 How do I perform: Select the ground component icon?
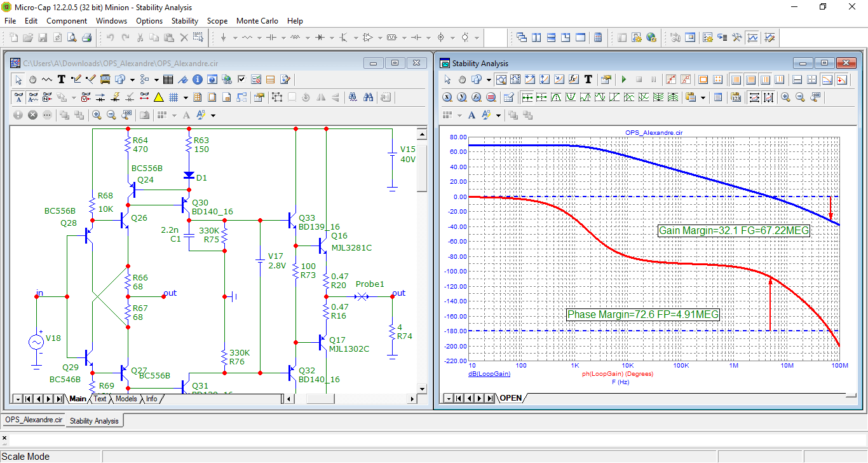click(224, 38)
